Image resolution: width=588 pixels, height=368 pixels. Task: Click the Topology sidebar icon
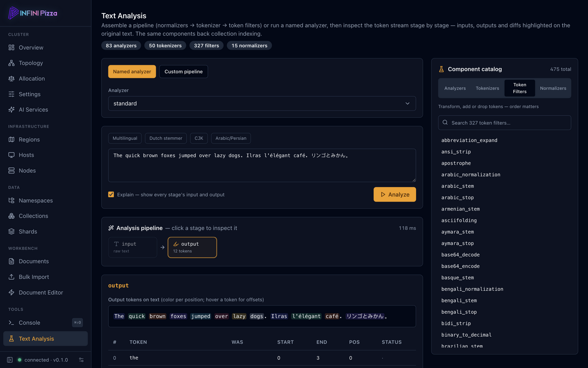(11, 63)
